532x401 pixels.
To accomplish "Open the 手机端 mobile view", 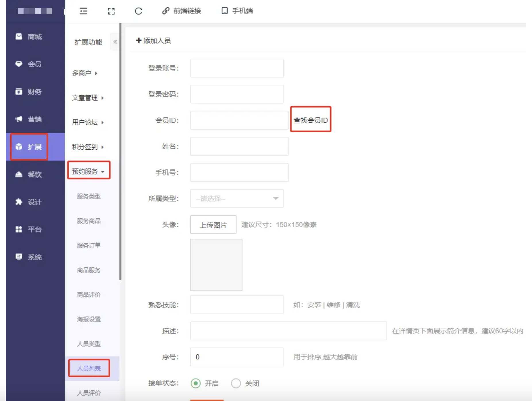I will [x=237, y=11].
